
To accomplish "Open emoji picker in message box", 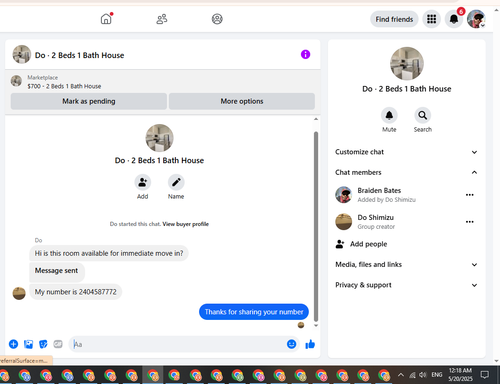I will pos(291,344).
